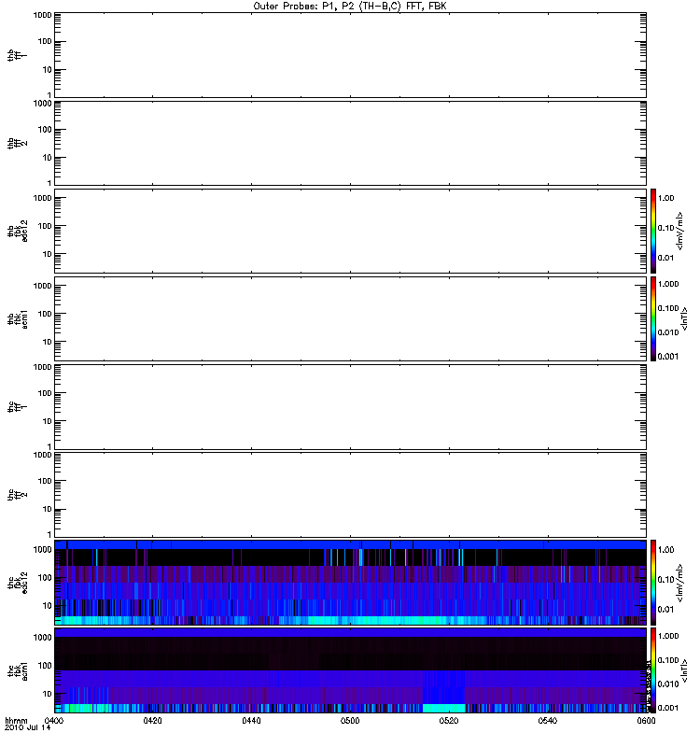700x747 pixels.
Task: Click the 10 y-axis tick of thc fbk scm1 panel
Action: coord(47,694)
